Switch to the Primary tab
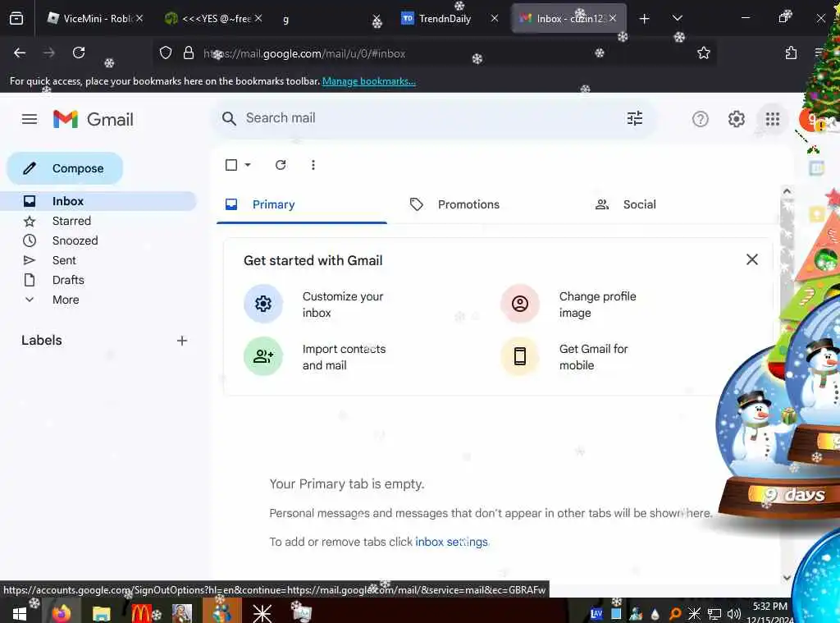The width and height of the screenshot is (840, 623). click(x=302, y=204)
